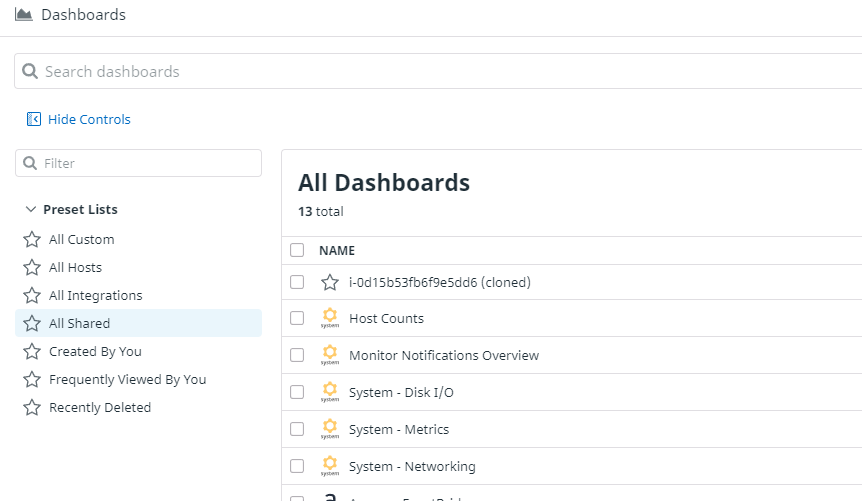Click the Hide Controls link
Viewport: 862px width, 501px height.
click(89, 119)
